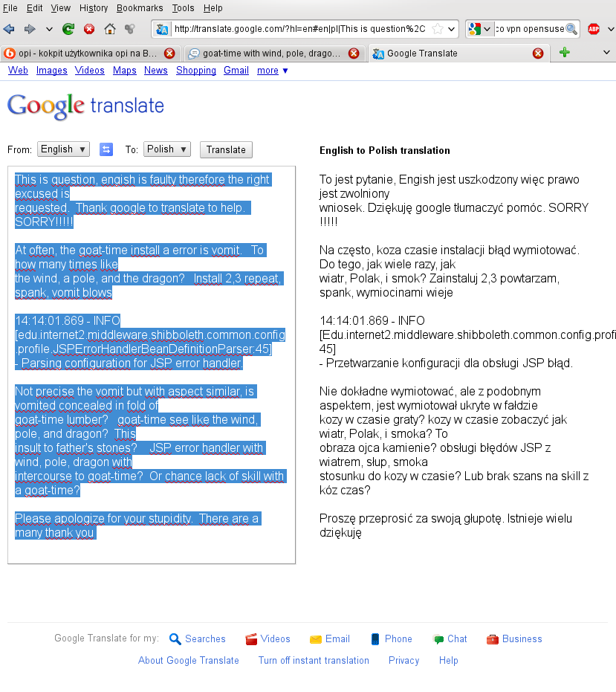Open the From language dropdown
This screenshot has width=616, height=692.
[x=63, y=149]
